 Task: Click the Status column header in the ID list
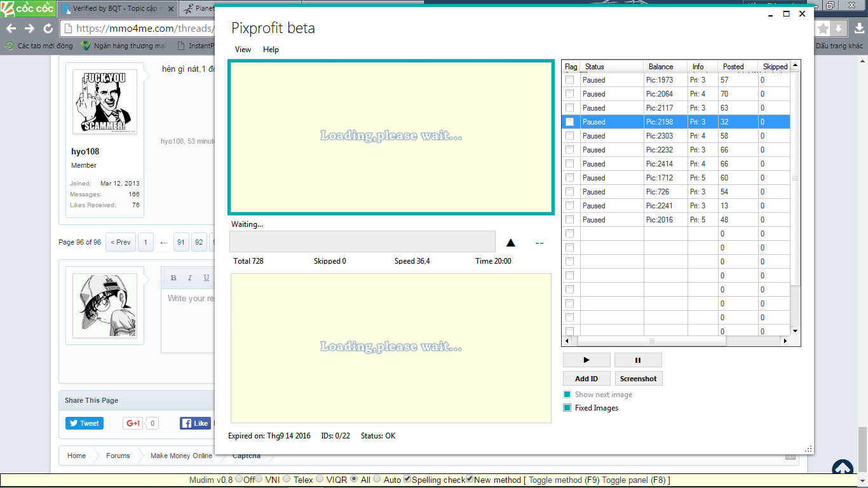pos(612,66)
